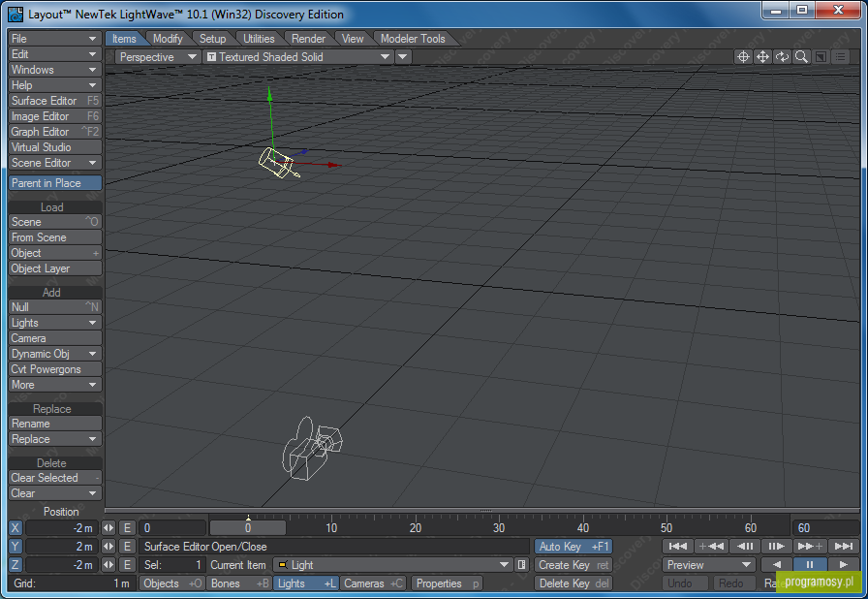Switch selection mode to Objects
This screenshot has width=868, height=599.
[x=172, y=583]
